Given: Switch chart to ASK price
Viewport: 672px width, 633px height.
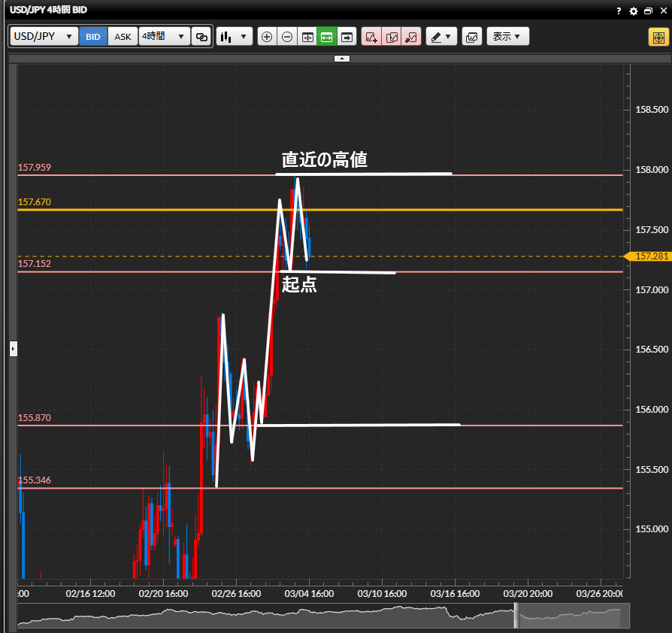Looking at the screenshot, I should tap(123, 36).
